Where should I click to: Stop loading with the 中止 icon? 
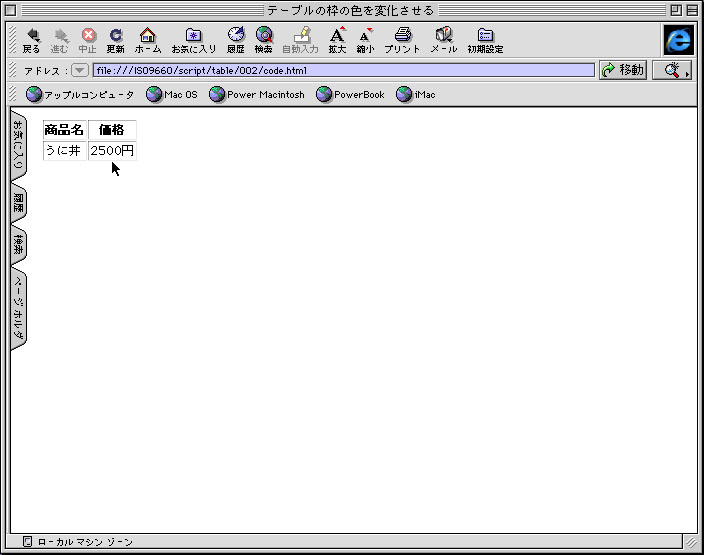(88, 40)
